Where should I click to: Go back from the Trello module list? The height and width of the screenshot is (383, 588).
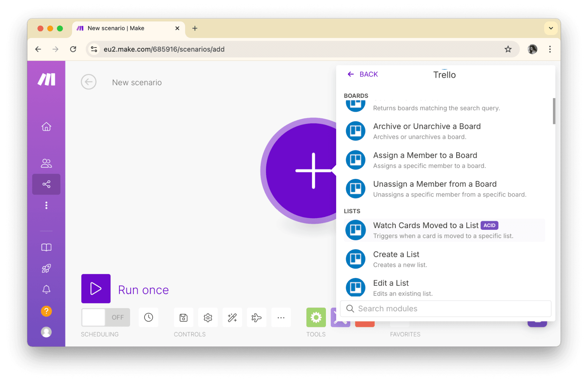[x=362, y=74]
